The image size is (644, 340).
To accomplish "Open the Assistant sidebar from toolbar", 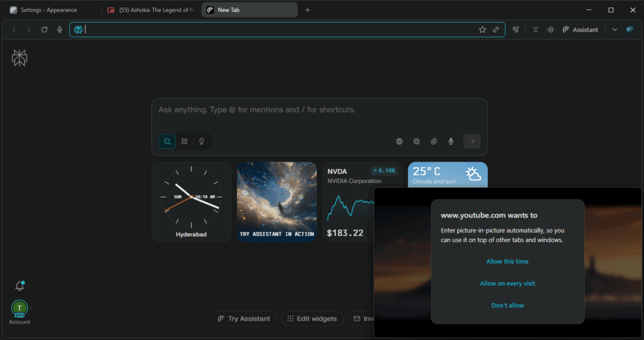I will tap(580, 30).
